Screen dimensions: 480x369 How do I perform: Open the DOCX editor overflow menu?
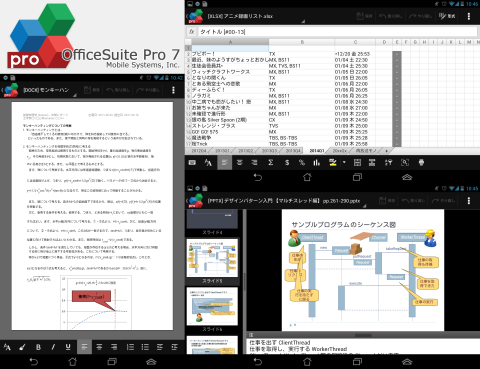(173, 90)
